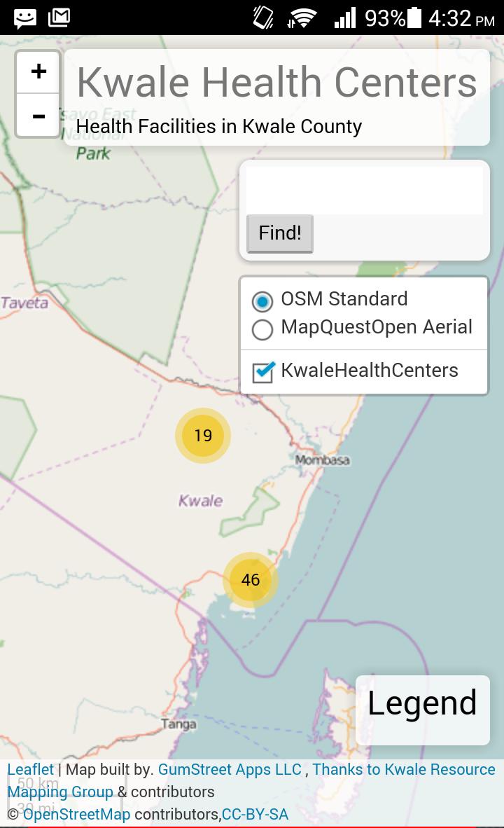Viewport: 504px width, 828px height.
Task: Open the Legend panel
Action: pos(422,710)
